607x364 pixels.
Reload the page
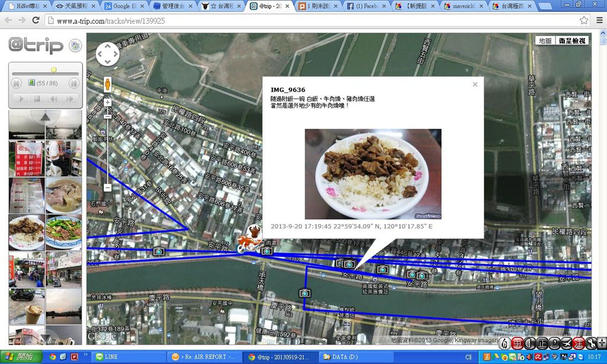click(36, 20)
